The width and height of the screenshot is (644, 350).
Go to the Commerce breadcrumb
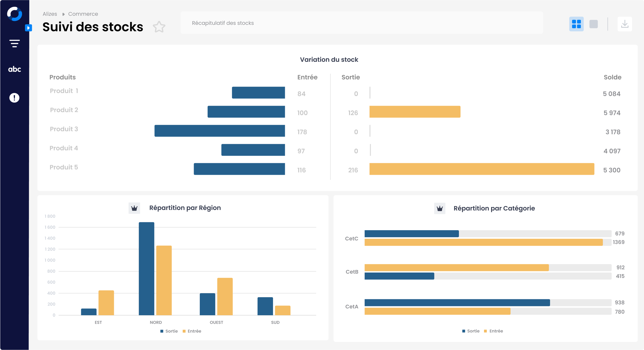tap(83, 14)
